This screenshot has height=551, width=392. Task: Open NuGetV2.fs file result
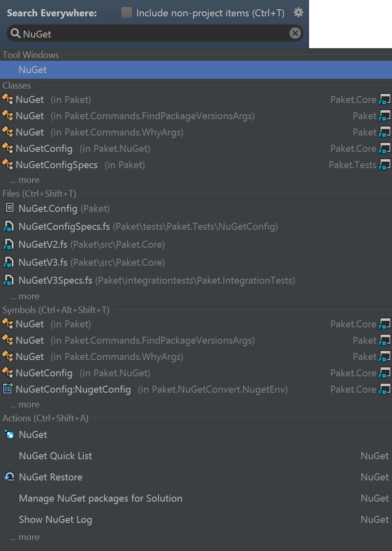(x=196, y=244)
